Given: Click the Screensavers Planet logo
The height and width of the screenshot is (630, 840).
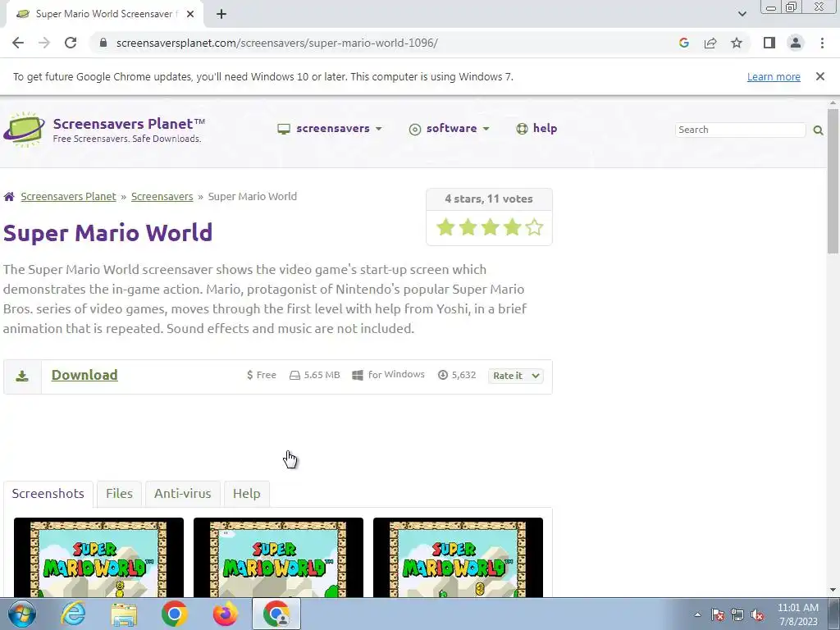Looking at the screenshot, I should tap(104, 130).
